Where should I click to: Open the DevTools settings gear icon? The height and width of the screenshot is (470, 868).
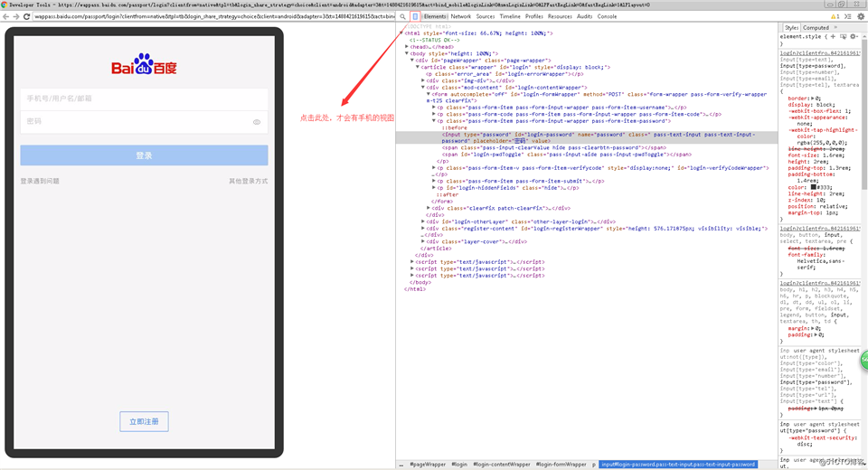tap(860, 16)
